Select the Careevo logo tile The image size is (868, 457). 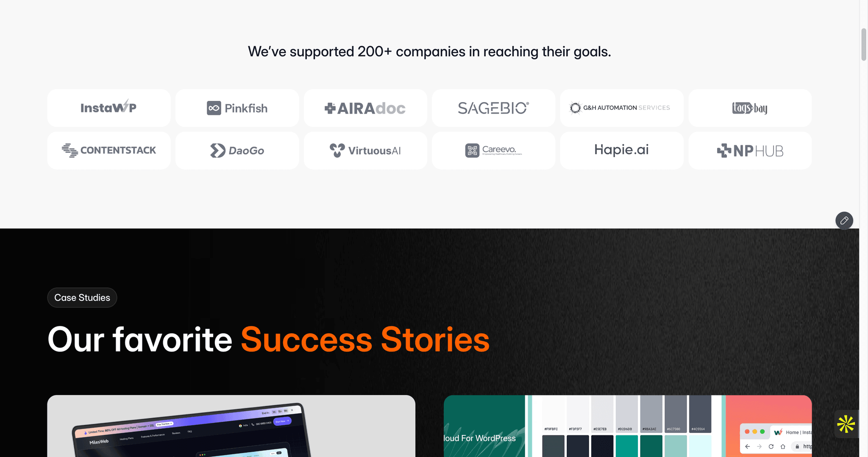pyautogui.click(x=493, y=150)
